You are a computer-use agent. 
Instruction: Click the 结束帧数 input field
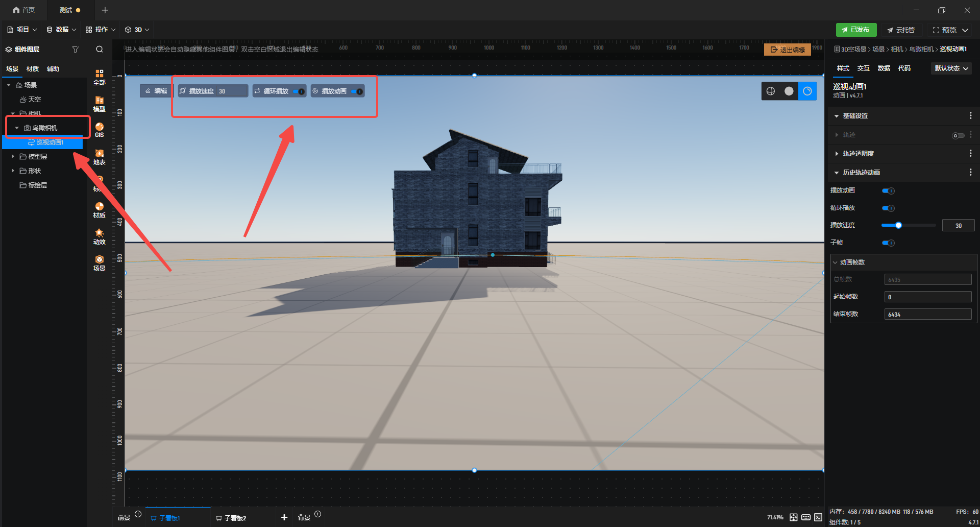tap(927, 315)
